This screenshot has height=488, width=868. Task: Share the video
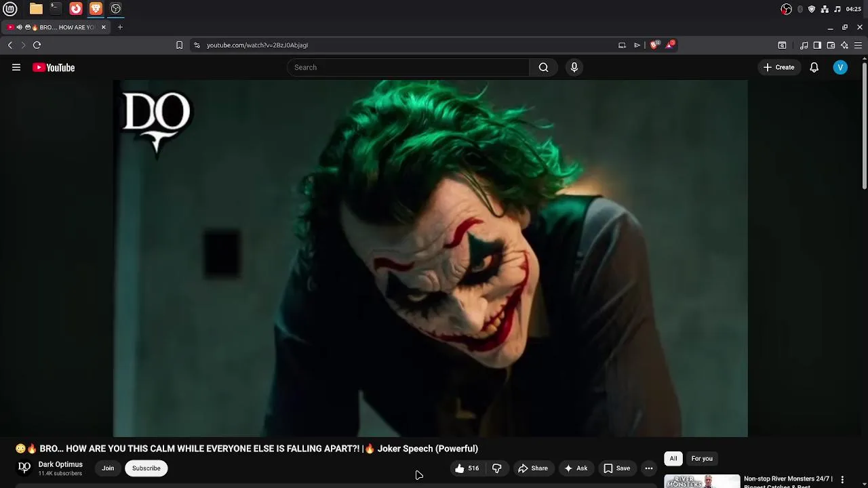(x=533, y=468)
